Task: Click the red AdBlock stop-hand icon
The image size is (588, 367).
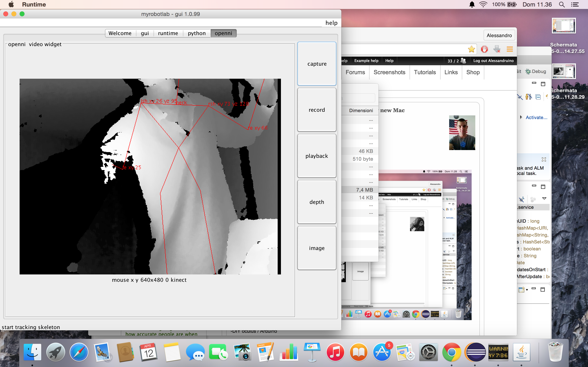Action: pyautogui.click(x=484, y=49)
